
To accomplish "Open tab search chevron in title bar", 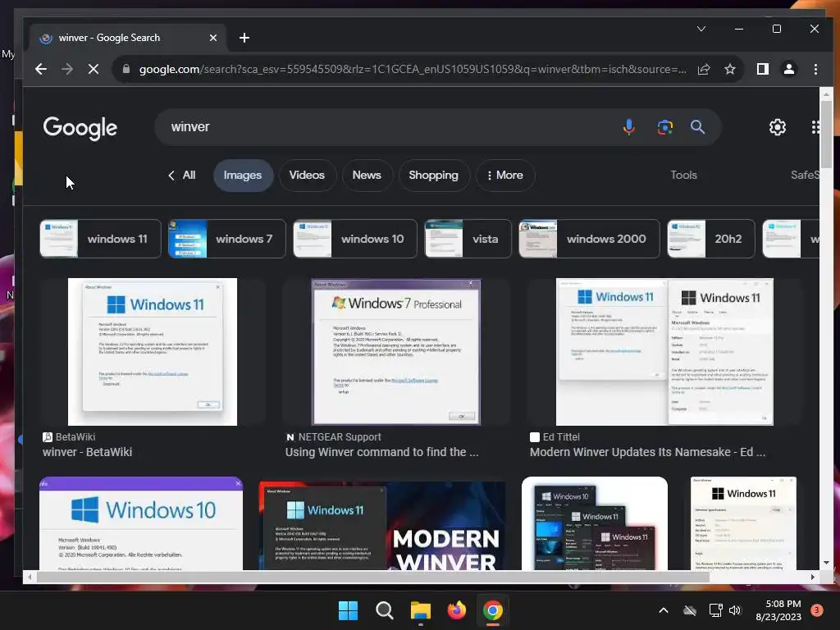I will (701, 29).
